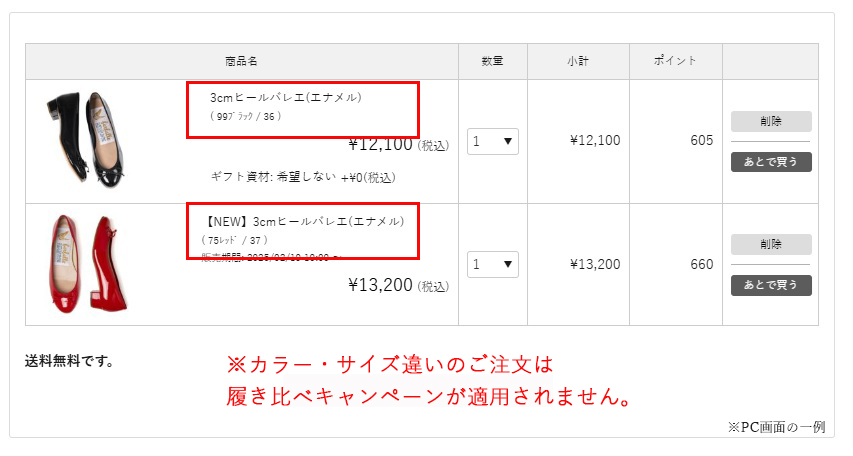The image size is (853, 456).
Task: Open the quantity dropdown for the black shoes
Action: [492, 141]
